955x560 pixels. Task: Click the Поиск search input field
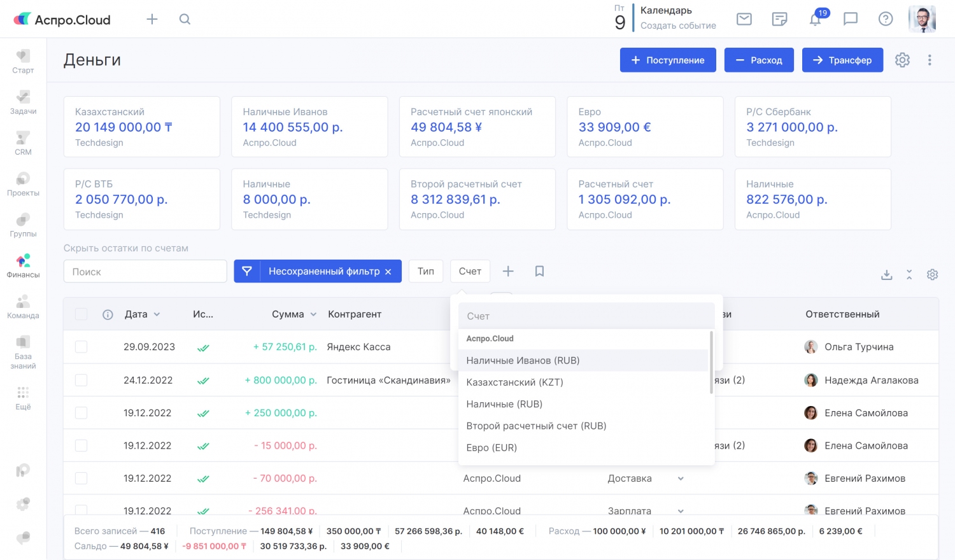pyautogui.click(x=145, y=272)
